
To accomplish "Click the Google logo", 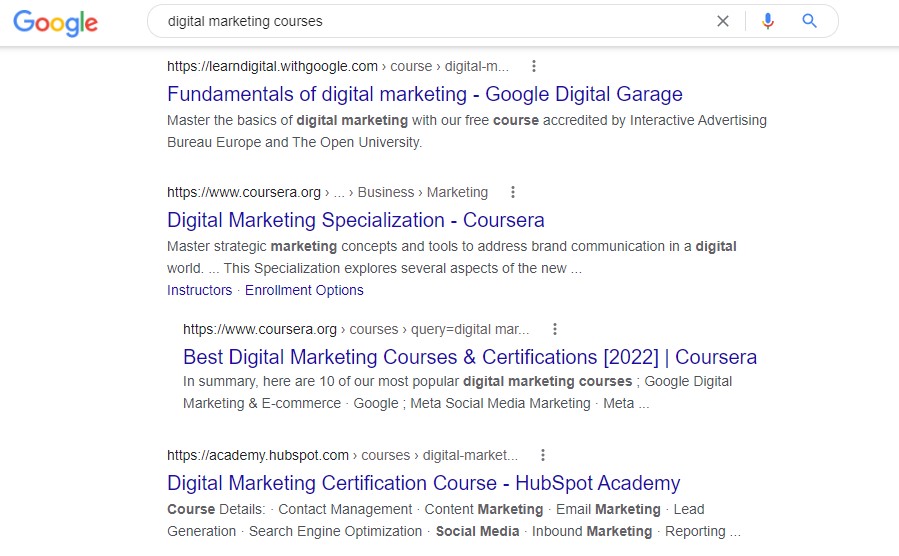I will 56,22.
